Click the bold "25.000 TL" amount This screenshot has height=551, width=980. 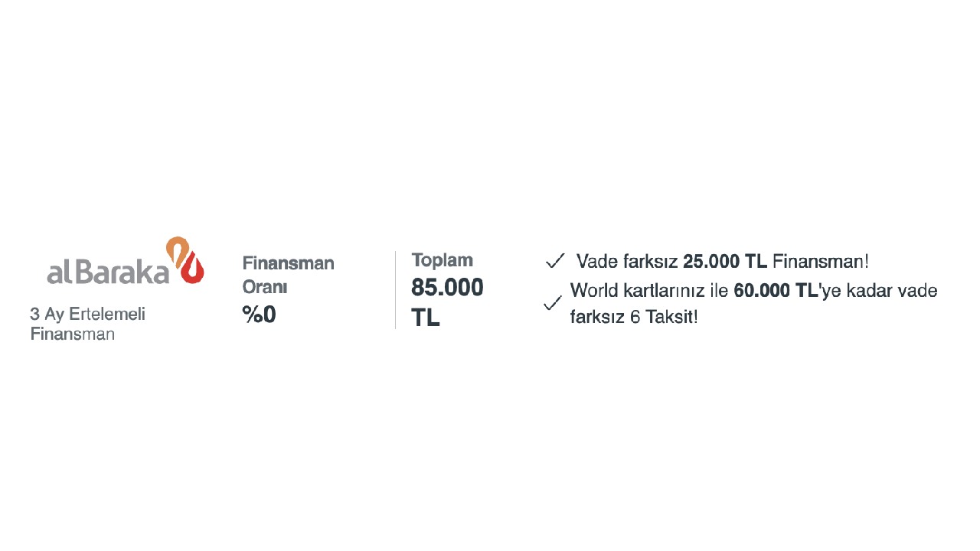click(724, 262)
